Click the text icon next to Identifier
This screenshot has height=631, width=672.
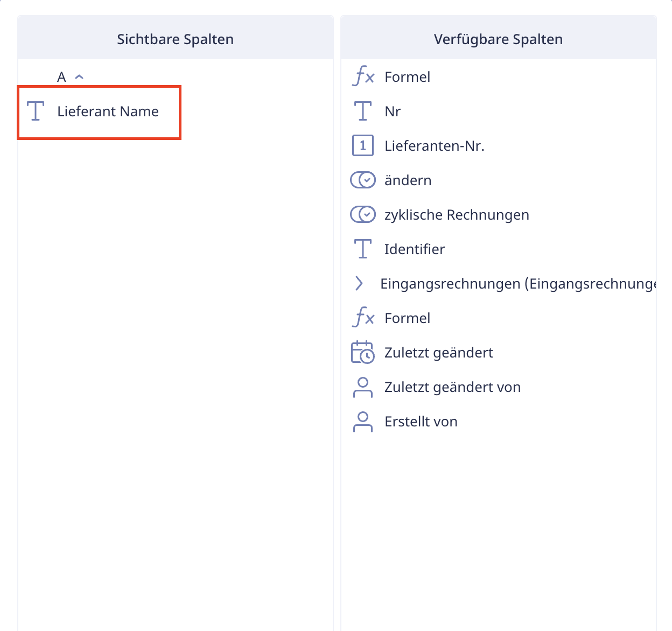[363, 249]
